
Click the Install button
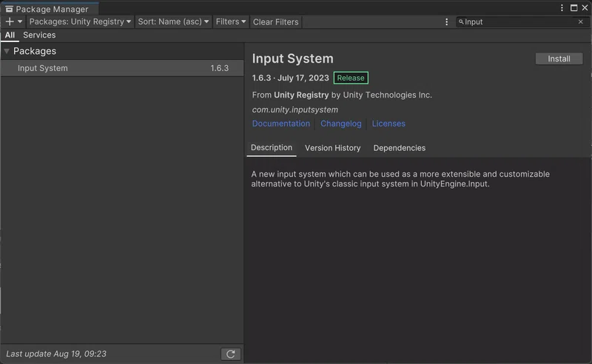click(559, 59)
